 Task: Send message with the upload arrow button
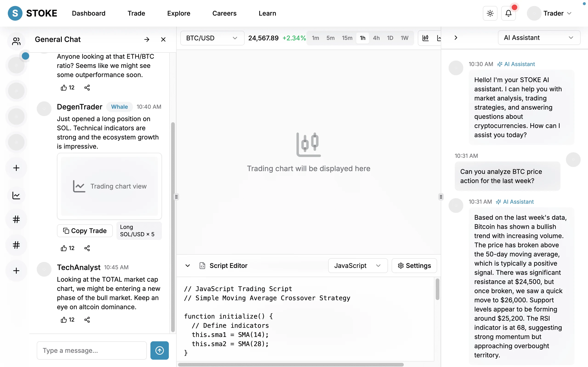tap(159, 350)
